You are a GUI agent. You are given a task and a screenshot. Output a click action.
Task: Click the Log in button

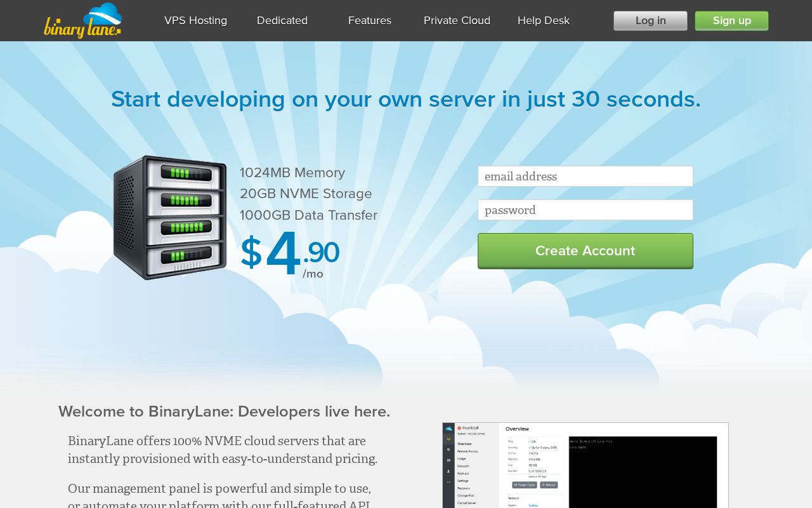tap(650, 20)
